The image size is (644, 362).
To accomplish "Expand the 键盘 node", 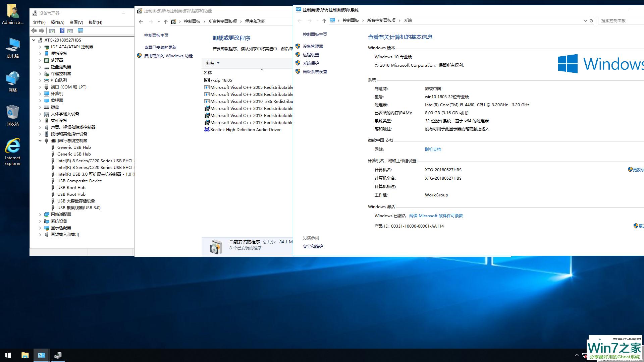I will pos(40,107).
